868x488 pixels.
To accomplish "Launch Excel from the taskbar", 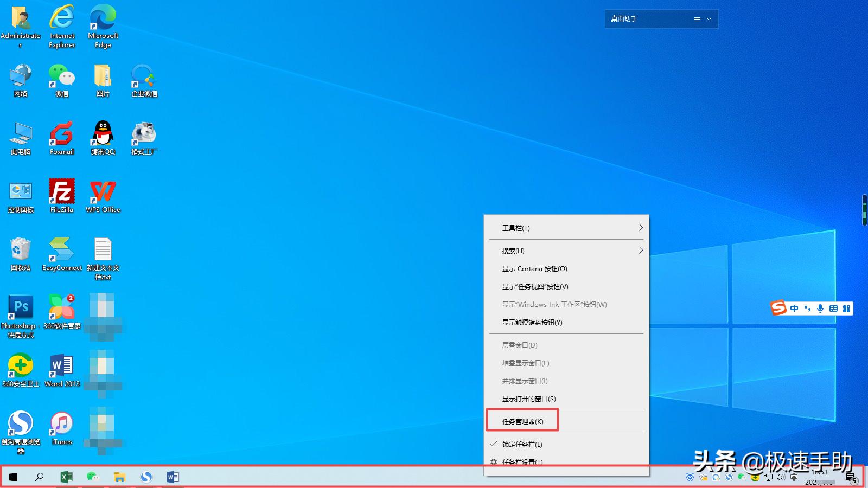I will (x=66, y=477).
